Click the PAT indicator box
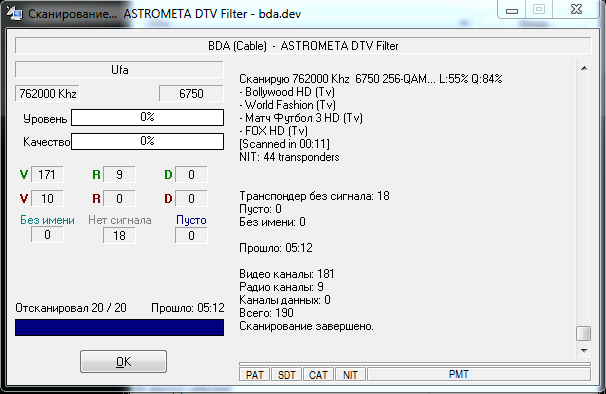606x394 pixels. pyautogui.click(x=254, y=375)
